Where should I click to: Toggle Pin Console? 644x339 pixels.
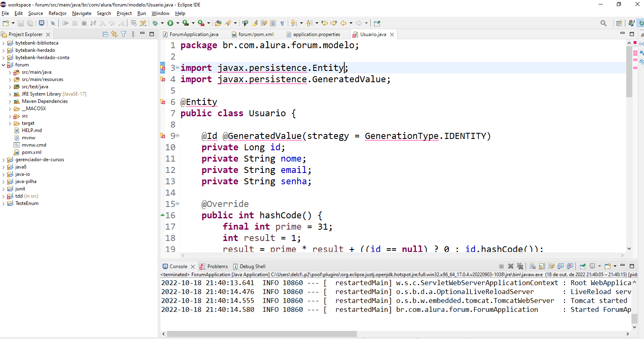[x=583, y=266]
